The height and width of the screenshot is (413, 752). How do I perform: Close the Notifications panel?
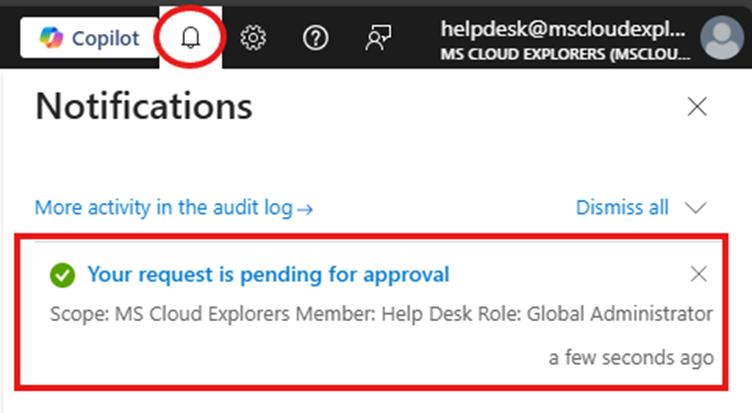pos(696,107)
